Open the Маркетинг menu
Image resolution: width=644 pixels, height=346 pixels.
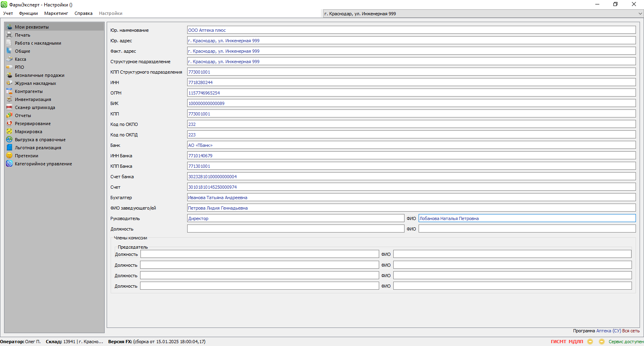click(56, 13)
